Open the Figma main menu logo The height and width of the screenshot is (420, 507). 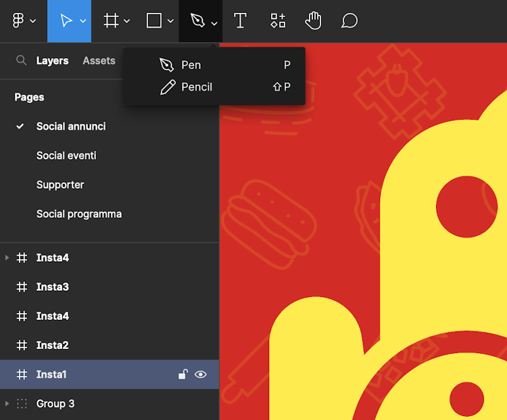pyautogui.click(x=18, y=21)
